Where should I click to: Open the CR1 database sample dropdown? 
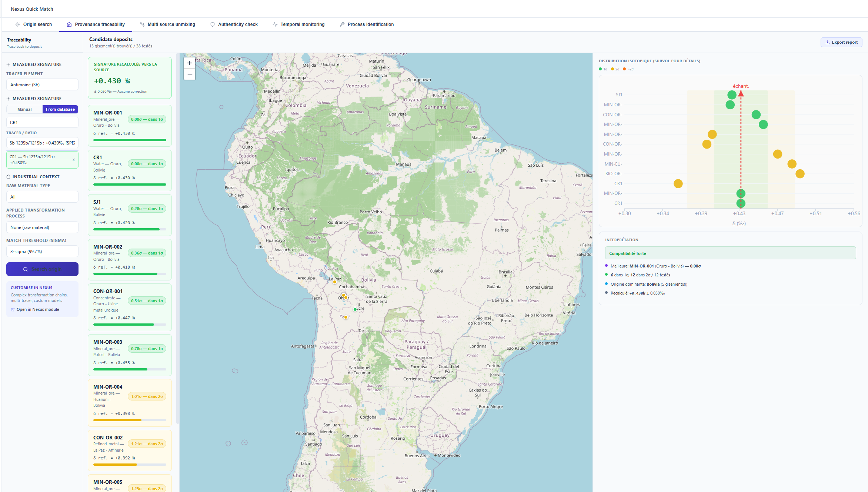tap(42, 122)
